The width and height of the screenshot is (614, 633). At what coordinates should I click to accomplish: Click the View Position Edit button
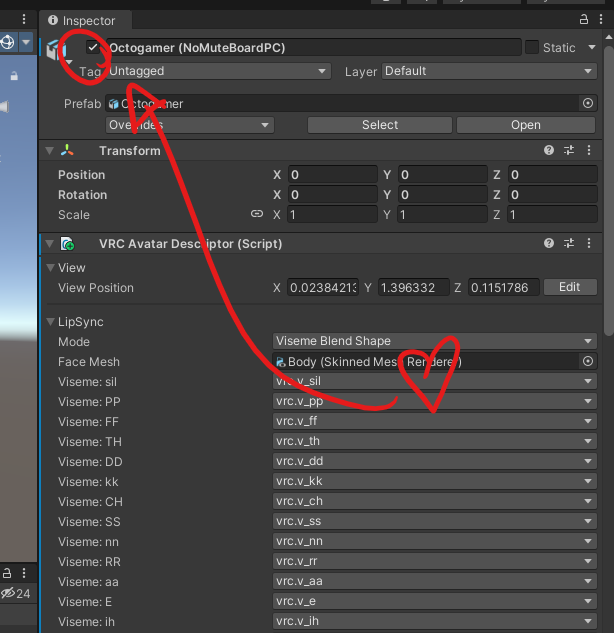(x=570, y=287)
